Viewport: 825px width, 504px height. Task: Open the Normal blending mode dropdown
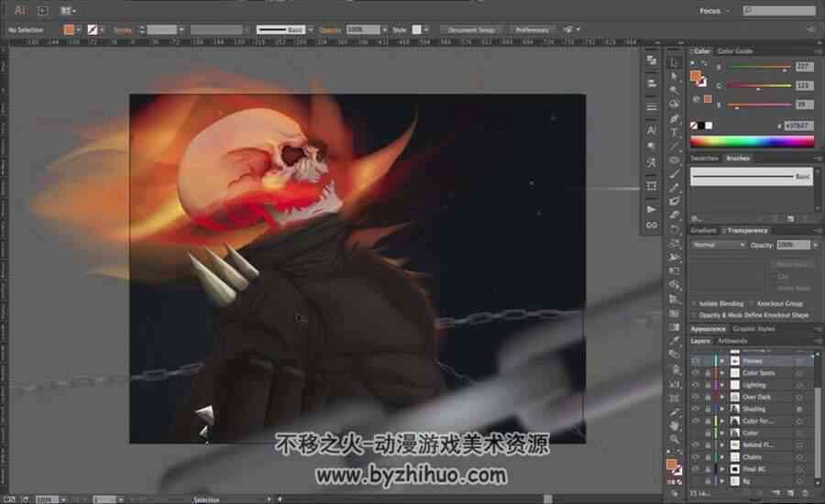(718, 246)
